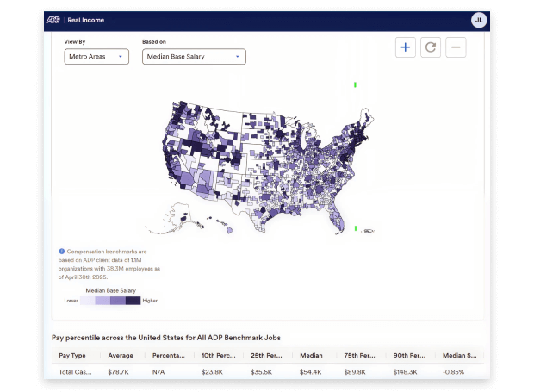The height and width of the screenshot is (392, 534).
Task: Click the Real Income header title
Action: 86,20
